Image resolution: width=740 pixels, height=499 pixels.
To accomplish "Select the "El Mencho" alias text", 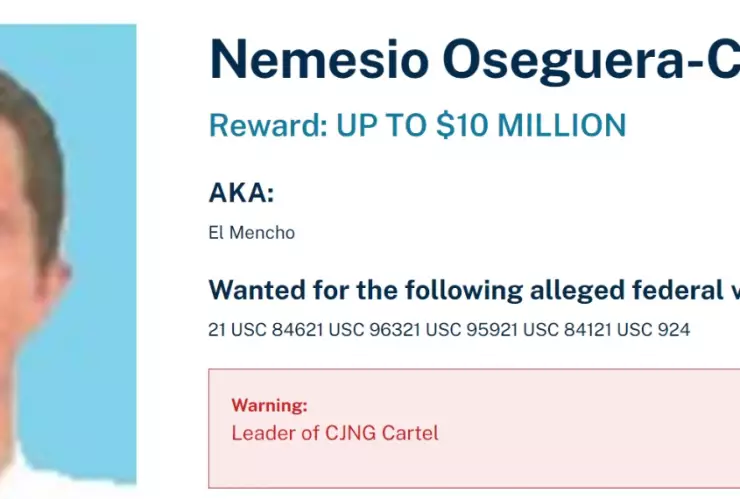I will [x=251, y=233].
